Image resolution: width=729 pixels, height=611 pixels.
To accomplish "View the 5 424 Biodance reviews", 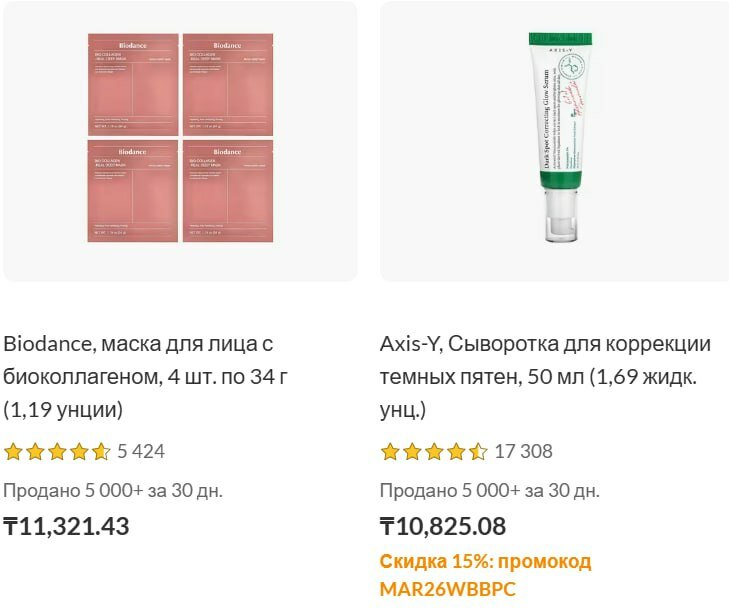I will click(x=141, y=452).
